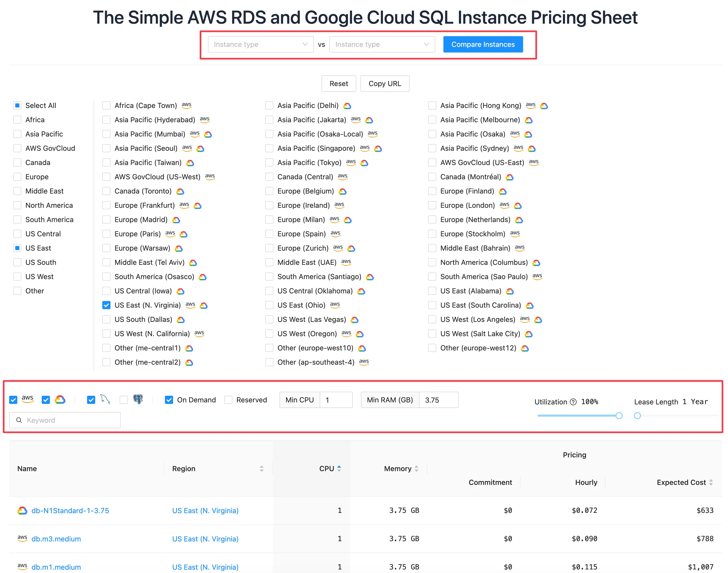Sort by CPU using the column arrows
The image size is (728, 573).
[x=339, y=468]
